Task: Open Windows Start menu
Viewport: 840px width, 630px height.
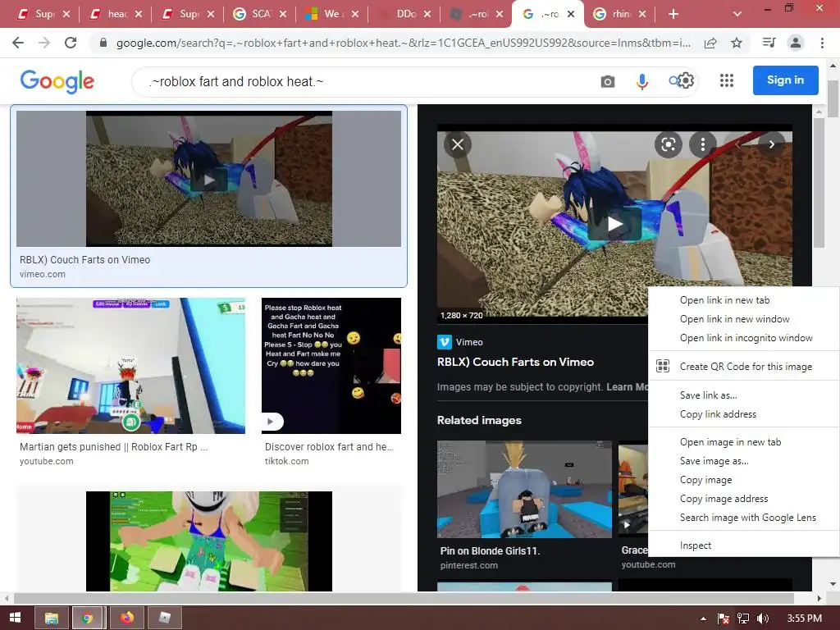Action: 15,618
